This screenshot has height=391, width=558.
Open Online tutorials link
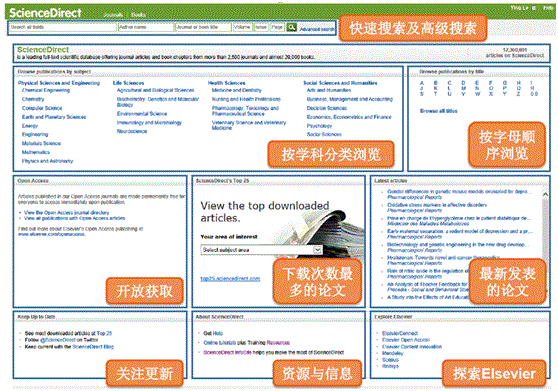pos(221,343)
